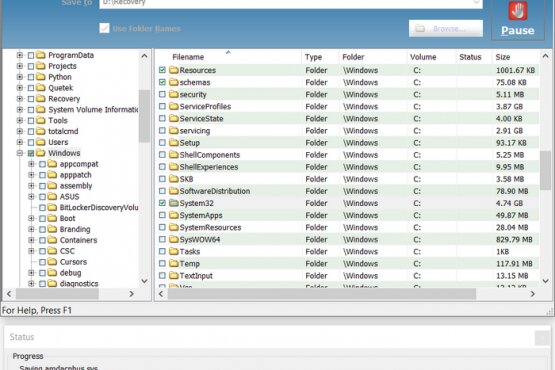Check the Recovery tree checkbox
The width and height of the screenshot is (555, 370).
31,99
